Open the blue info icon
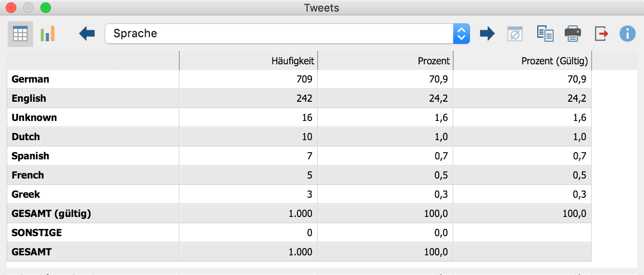 [628, 34]
